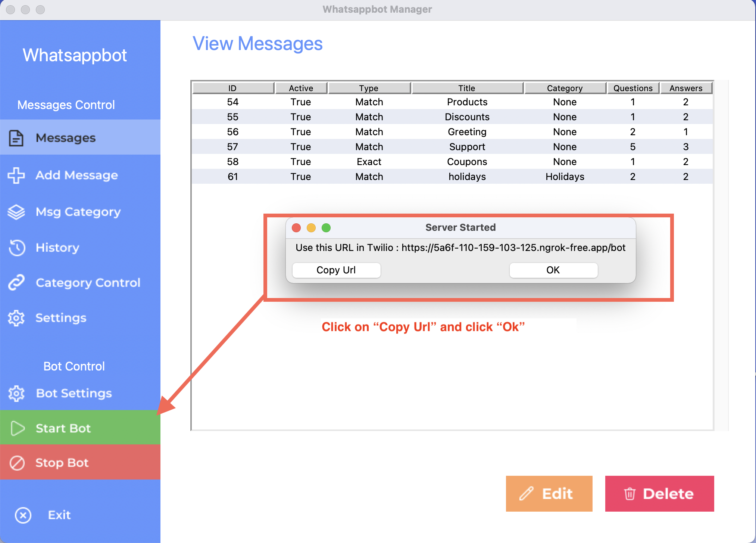
Task: Click the Exit circle-x icon
Action: click(x=23, y=515)
